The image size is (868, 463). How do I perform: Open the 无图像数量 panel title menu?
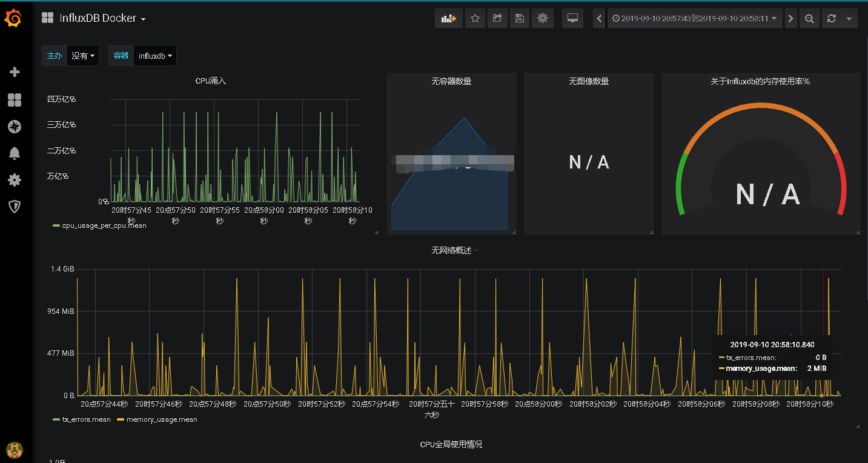589,81
